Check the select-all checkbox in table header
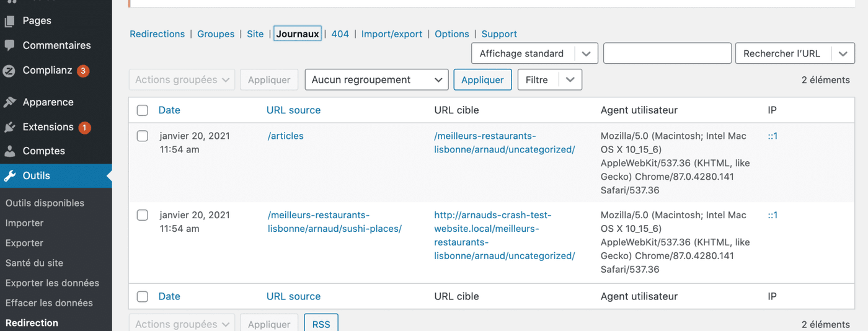This screenshot has width=868, height=331. (143, 110)
